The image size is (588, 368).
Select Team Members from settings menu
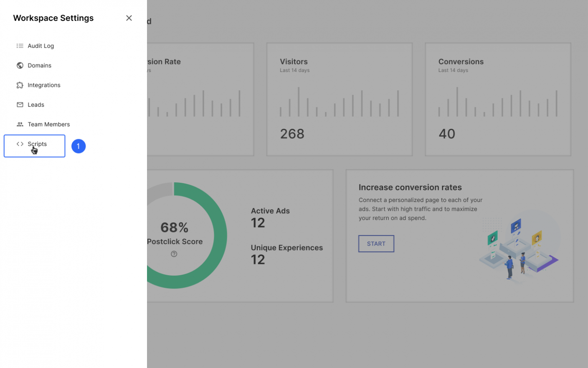click(x=49, y=124)
